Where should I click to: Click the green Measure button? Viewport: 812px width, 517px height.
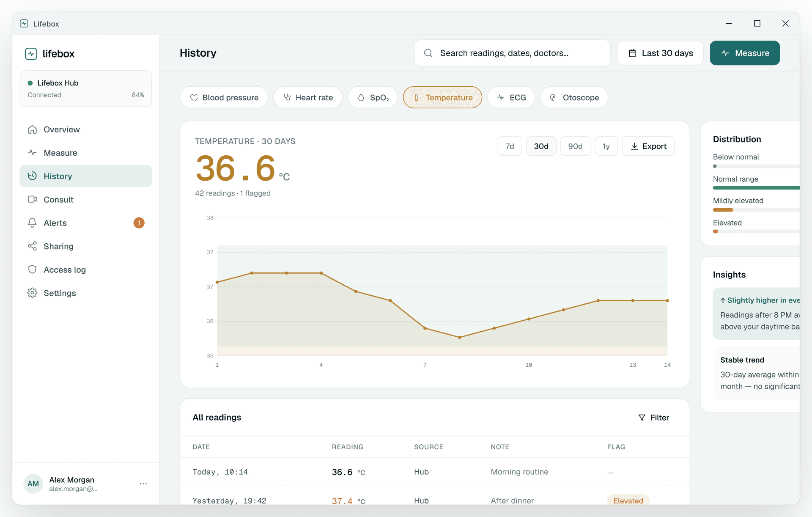click(745, 53)
